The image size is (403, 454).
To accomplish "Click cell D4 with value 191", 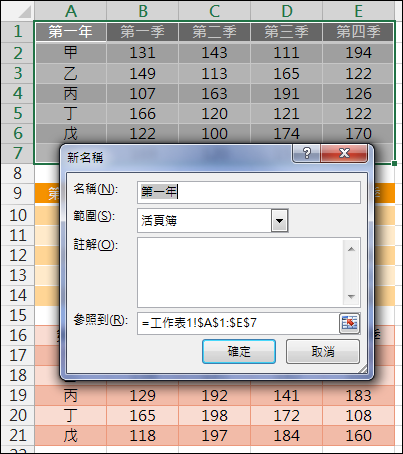I will click(x=286, y=93).
